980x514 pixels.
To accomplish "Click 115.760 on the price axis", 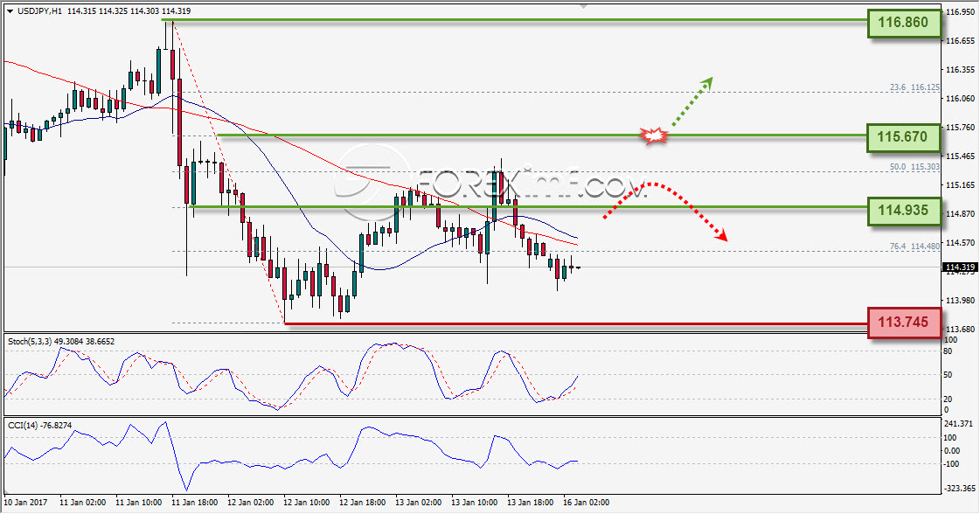I will click(961, 127).
